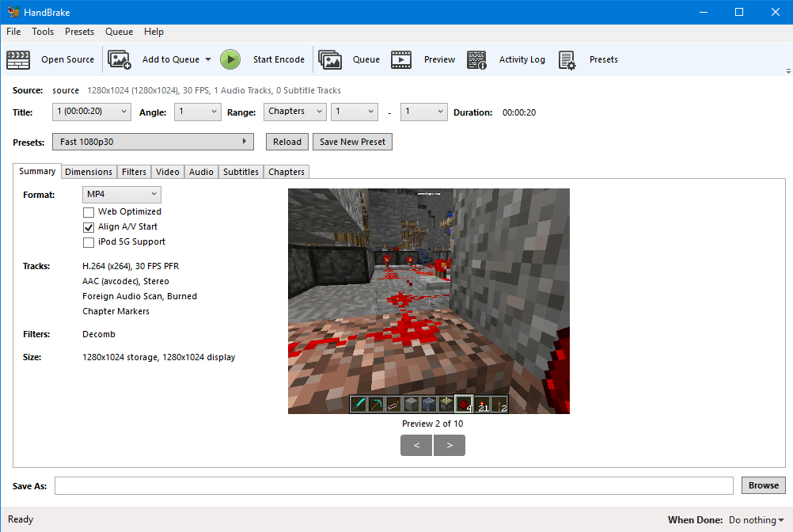Click the Save As file path field
This screenshot has width=793, height=532.
pyautogui.click(x=394, y=485)
